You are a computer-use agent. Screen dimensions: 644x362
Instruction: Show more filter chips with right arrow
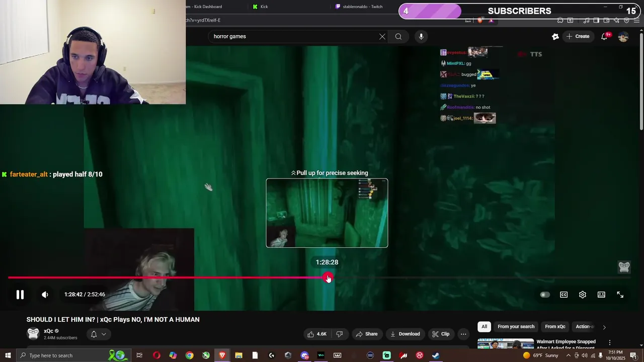(x=604, y=327)
